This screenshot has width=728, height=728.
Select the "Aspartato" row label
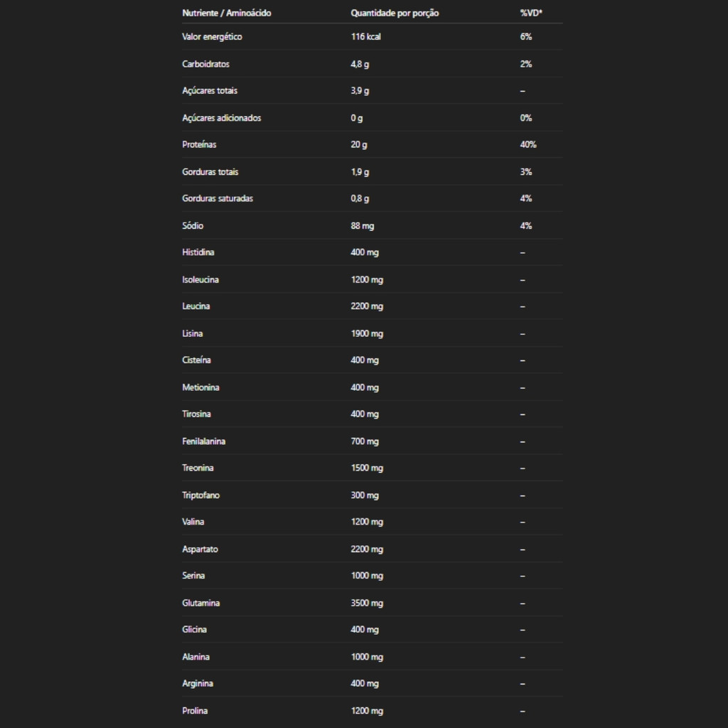point(200,549)
